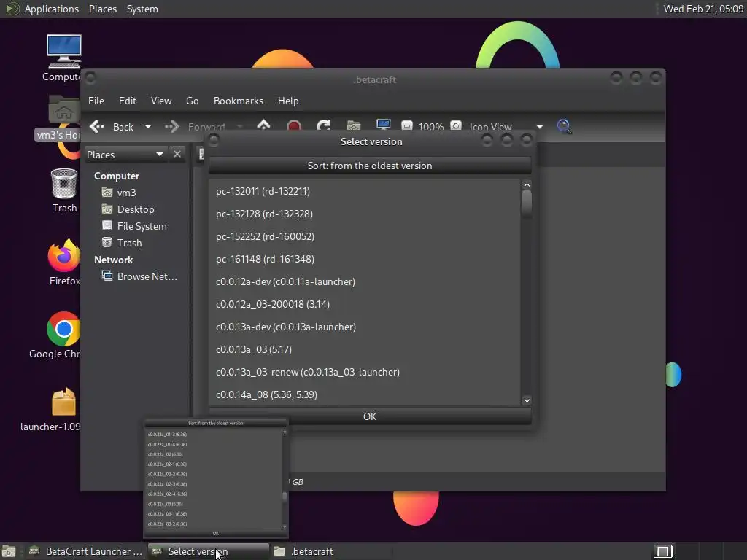747x560 pixels.
Task: Select version c0.0.13a_03-renew
Action: coord(365,373)
